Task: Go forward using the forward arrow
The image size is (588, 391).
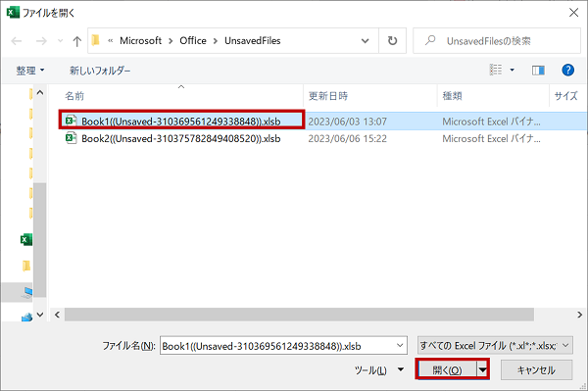Action: [41, 41]
